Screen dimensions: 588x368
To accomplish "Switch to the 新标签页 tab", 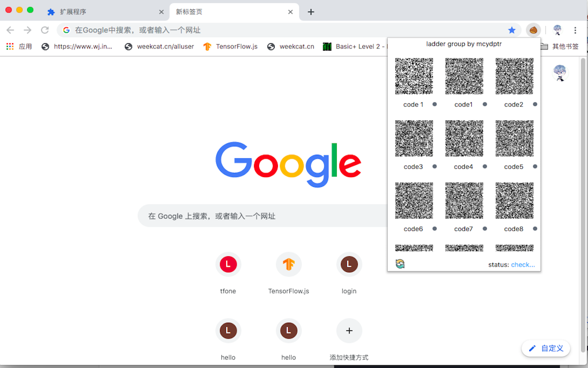I will click(234, 12).
